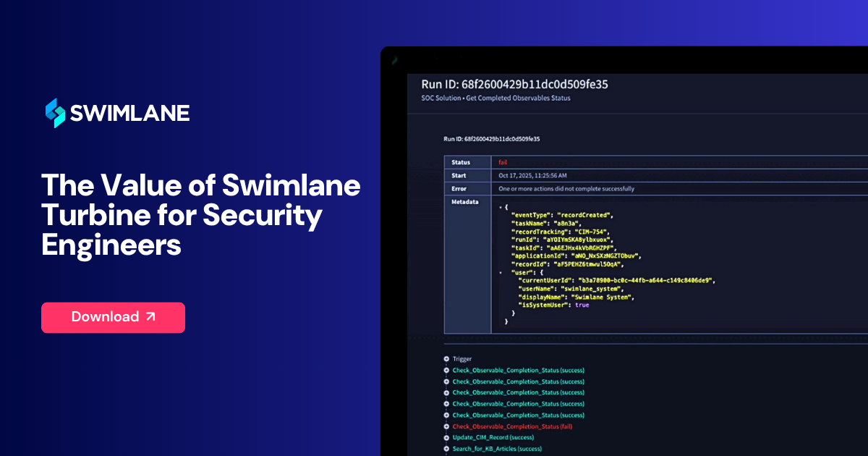Click the small green icon at the window's top-left corner
The height and width of the screenshot is (456, 868).
click(x=393, y=62)
